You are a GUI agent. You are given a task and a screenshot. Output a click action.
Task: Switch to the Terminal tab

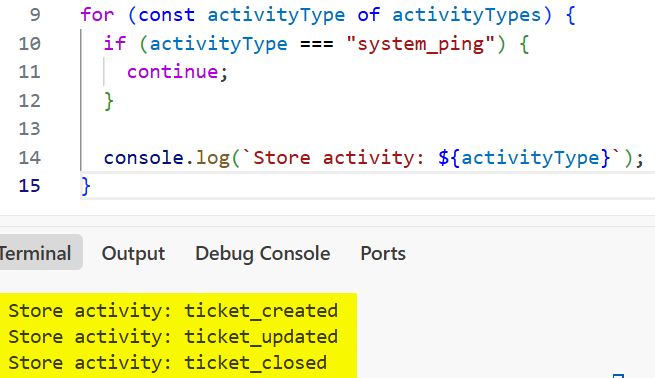click(x=36, y=253)
